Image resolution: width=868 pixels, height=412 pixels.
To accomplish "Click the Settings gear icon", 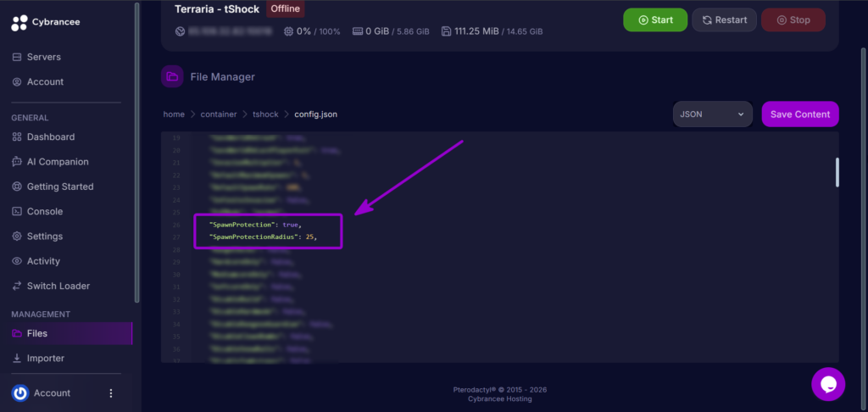I will (x=17, y=237).
